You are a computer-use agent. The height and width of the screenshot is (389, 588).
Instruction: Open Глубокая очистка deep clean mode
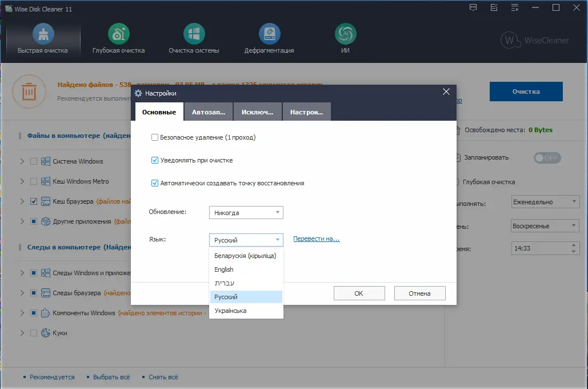click(x=118, y=39)
